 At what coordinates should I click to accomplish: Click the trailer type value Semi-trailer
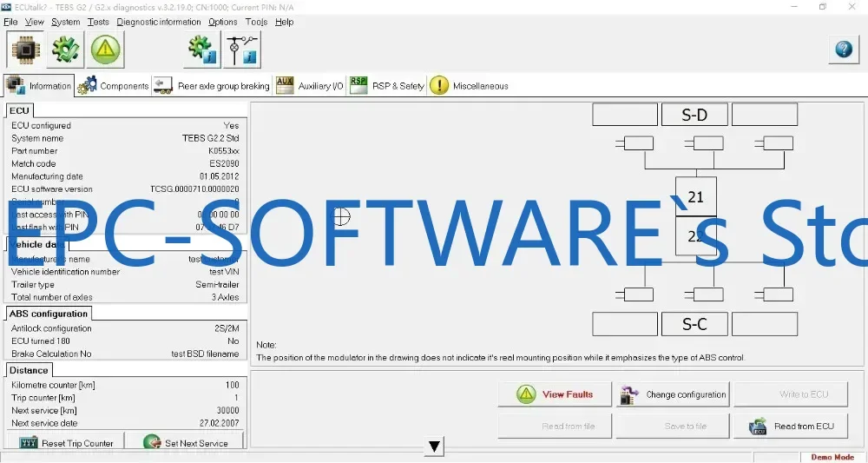[x=217, y=285]
